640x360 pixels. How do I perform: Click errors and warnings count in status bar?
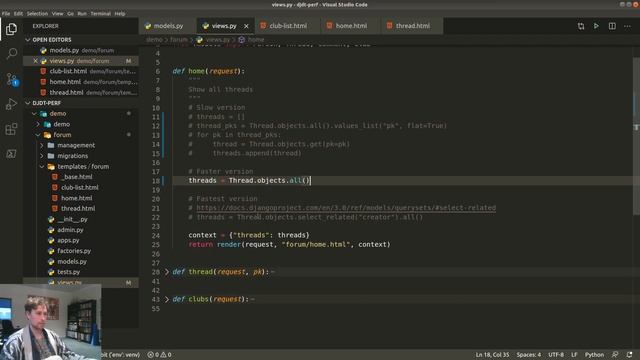coord(159,355)
